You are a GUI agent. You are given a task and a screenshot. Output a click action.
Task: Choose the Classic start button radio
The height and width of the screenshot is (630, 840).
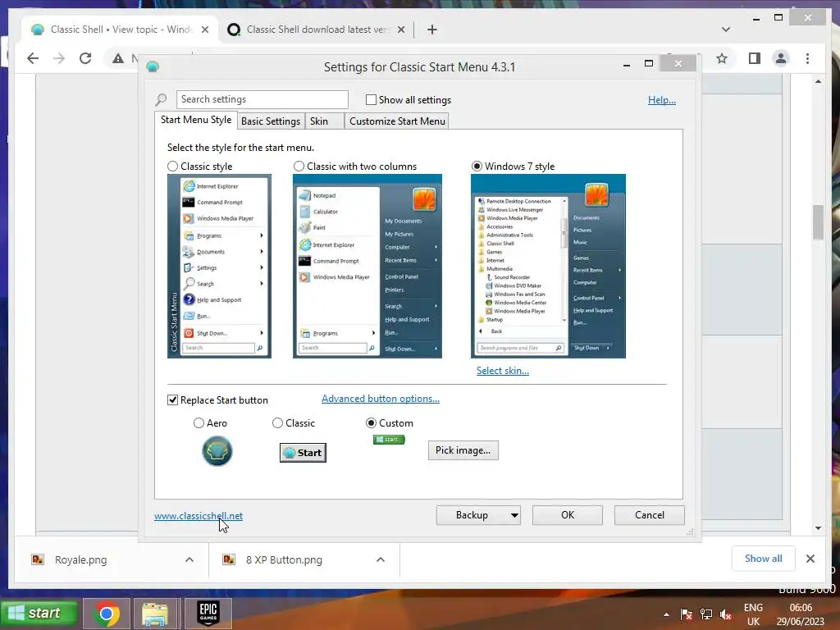tap(277, 423)
